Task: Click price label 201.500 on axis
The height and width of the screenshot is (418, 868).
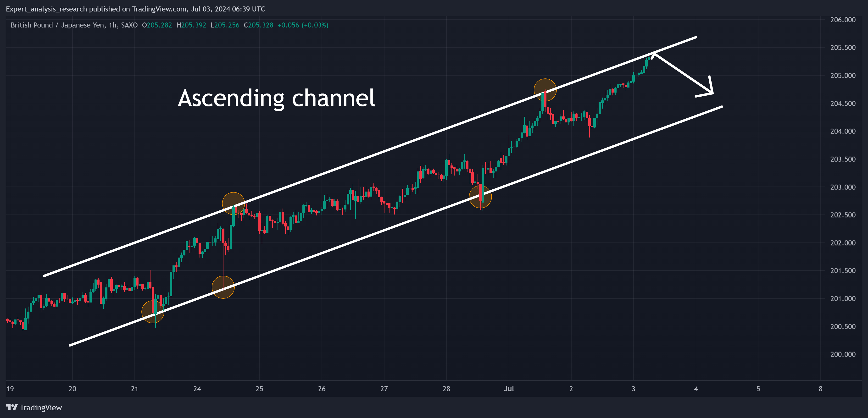Action: 843,271
